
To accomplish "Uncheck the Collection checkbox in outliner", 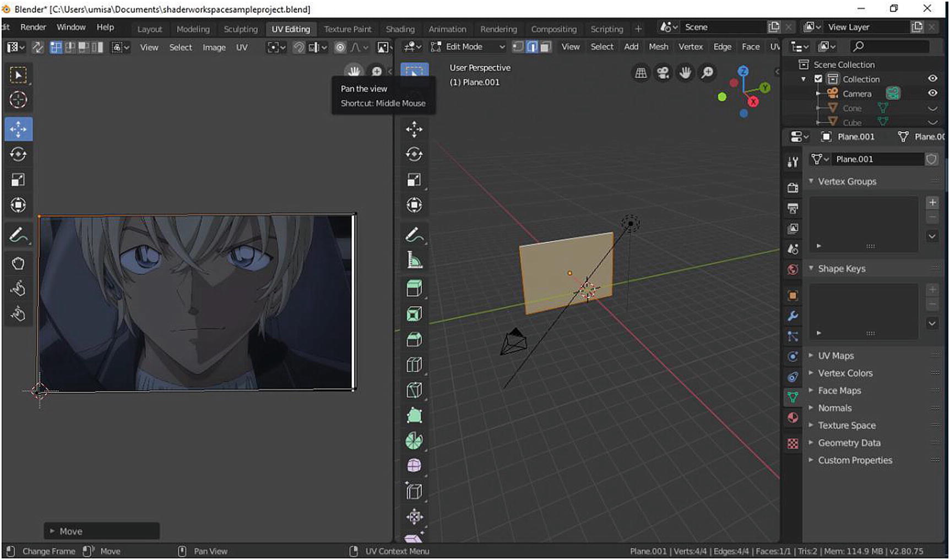I will pyautogui.click(x=818, y=79).
